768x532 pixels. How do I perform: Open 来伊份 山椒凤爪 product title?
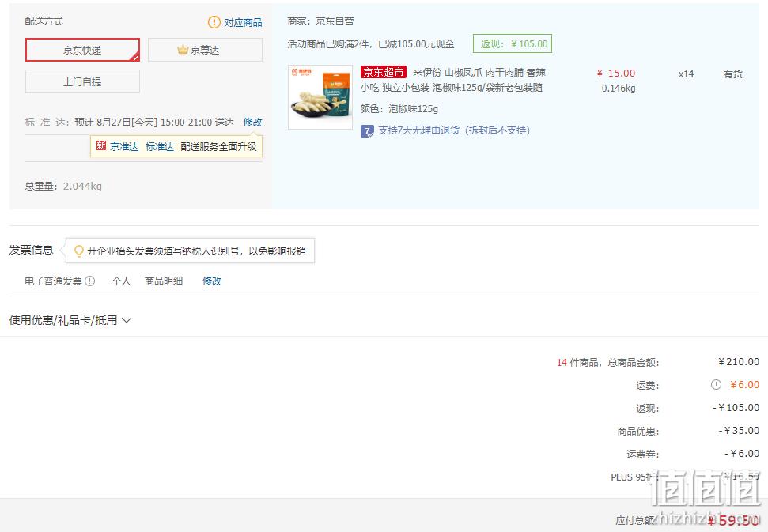(x=453, y=80)
